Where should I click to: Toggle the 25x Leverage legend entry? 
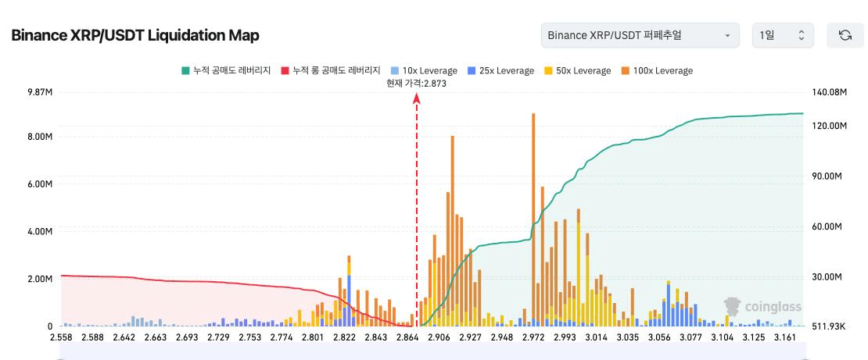pos(500,71)
